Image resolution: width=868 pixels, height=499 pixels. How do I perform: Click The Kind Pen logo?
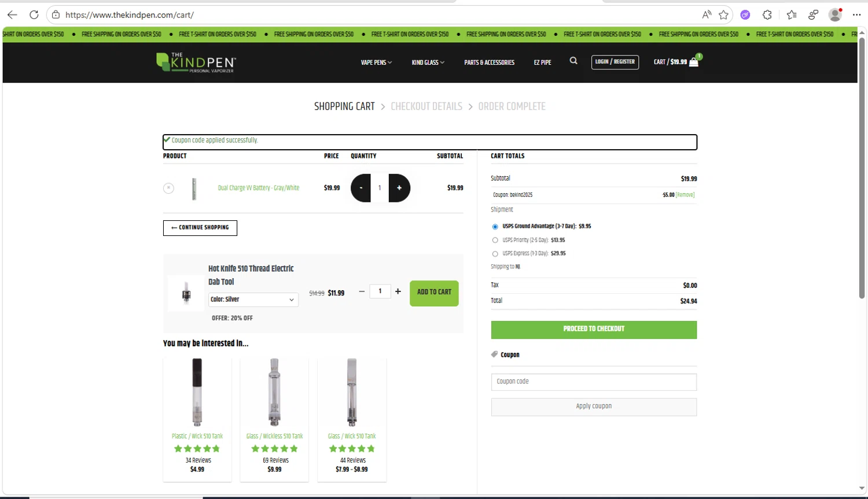click(196, 62)
